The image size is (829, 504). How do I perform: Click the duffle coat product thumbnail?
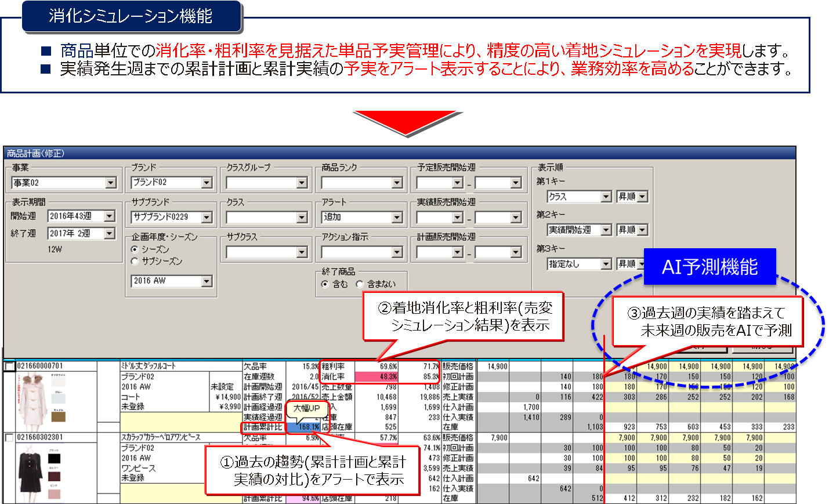pos(33,401)
